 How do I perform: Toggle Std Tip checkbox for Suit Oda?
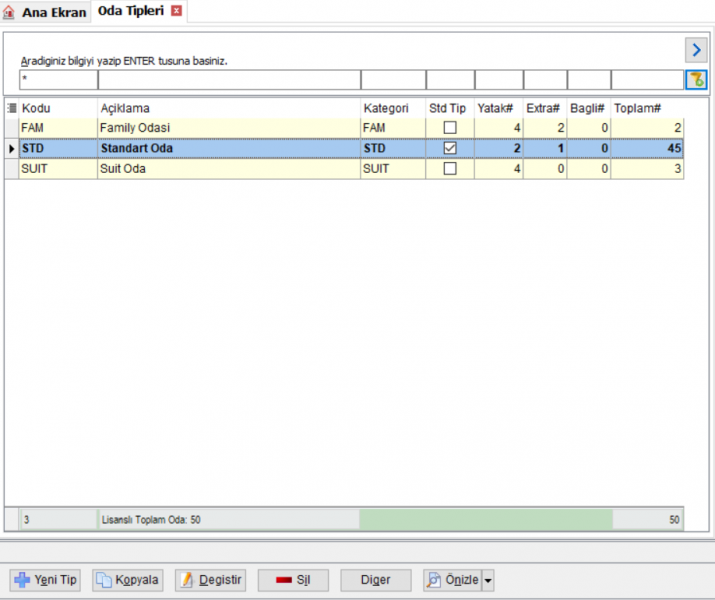click(450, 169)
